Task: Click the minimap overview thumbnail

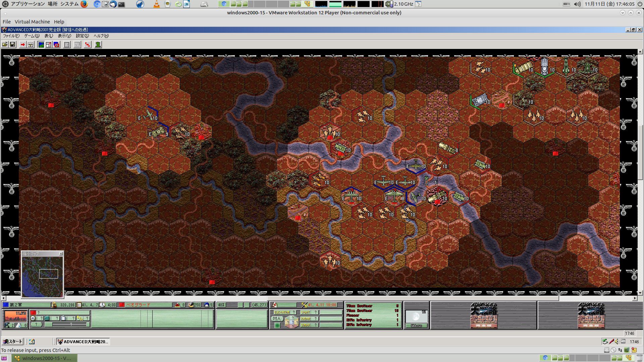Action: click(x=42, y=277)
